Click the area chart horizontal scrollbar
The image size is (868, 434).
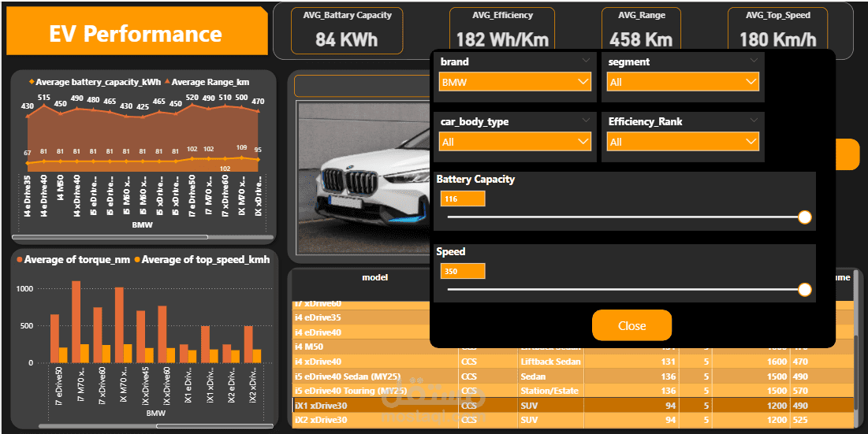tap(110, 237)
